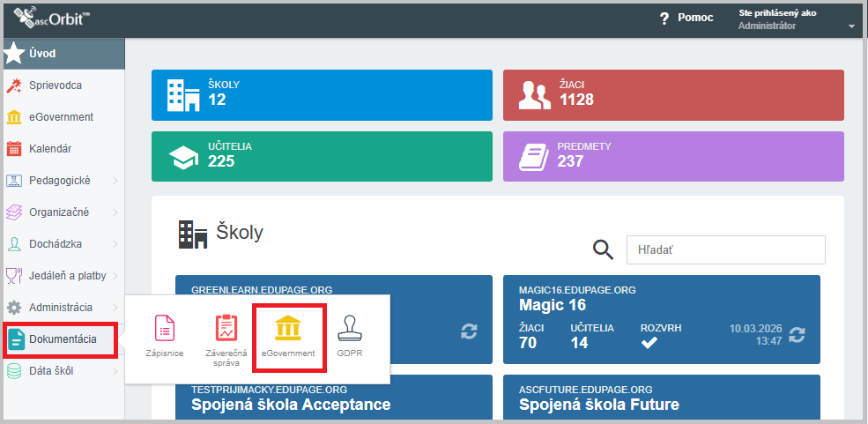Click the search magnifier icon
Viewport: 868px width, 424px height.
(x=603, y=250)
